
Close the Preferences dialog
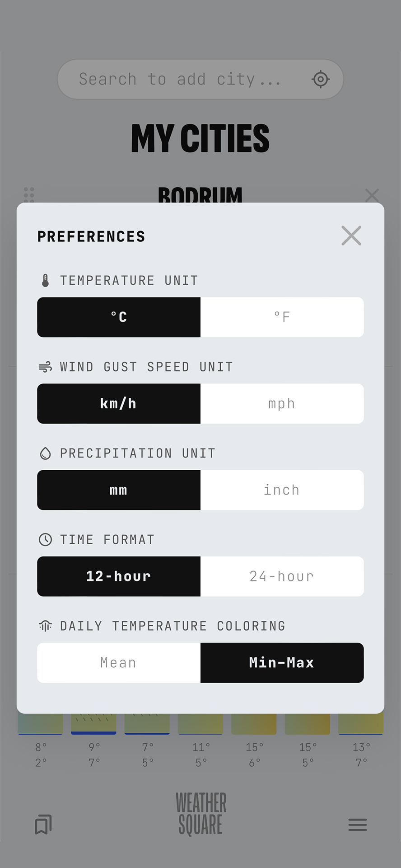point(351,236)
